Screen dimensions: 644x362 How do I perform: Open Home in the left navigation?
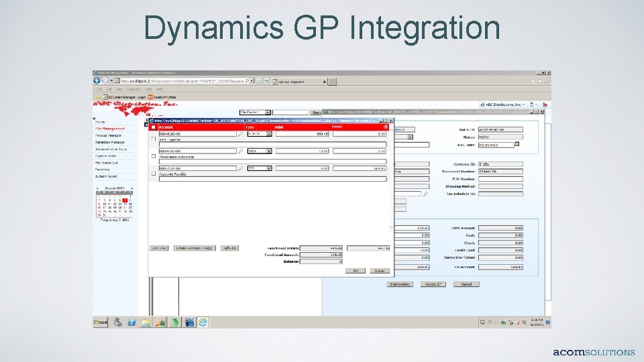(100, 122)
